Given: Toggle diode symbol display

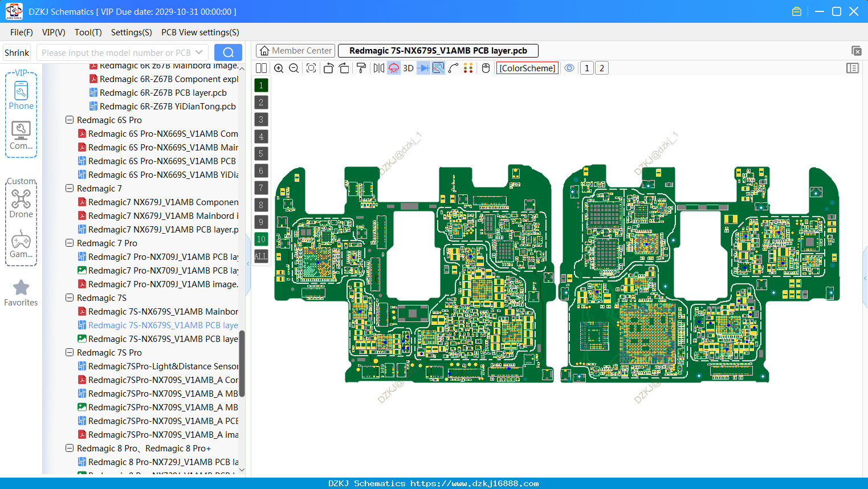Looking at the screenshot, I should (423, 68).
